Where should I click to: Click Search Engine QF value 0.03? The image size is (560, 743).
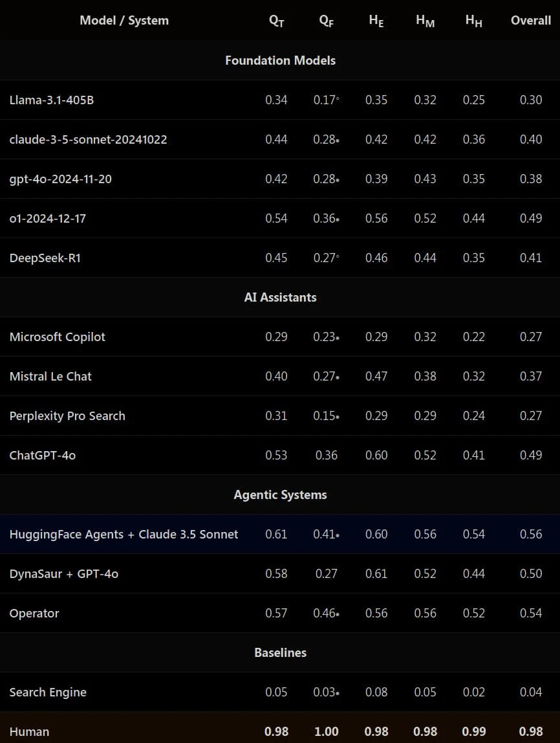(x=326, y=693)
